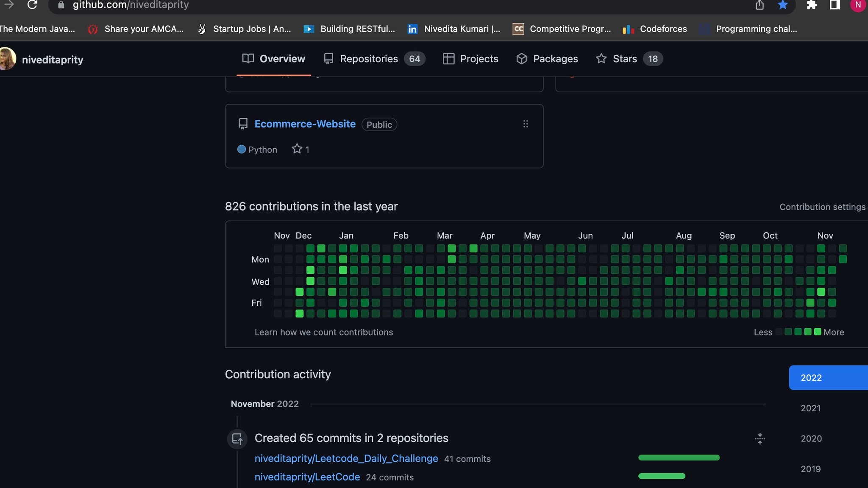The height and width of the screenshot is (488, 868).
Task: Click Created 65 commits in 2 repositories
Action: pos(351,438)
